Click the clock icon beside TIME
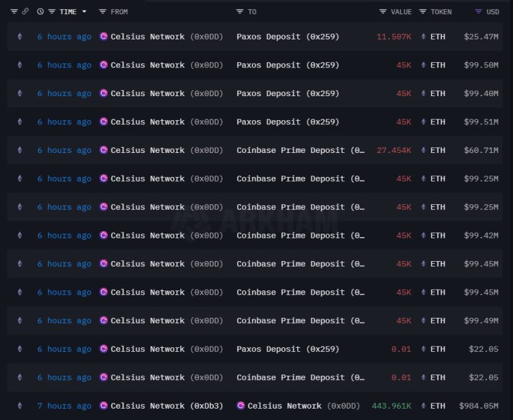Image resolution: width=513 pixels, height=420 pixels. (40, 11)
